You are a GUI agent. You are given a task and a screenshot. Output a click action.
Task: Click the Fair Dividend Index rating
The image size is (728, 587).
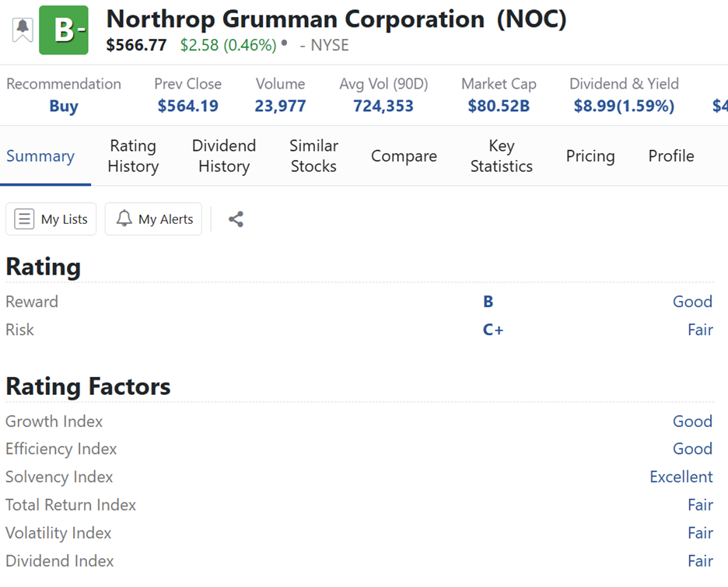[x=700, y=561]
